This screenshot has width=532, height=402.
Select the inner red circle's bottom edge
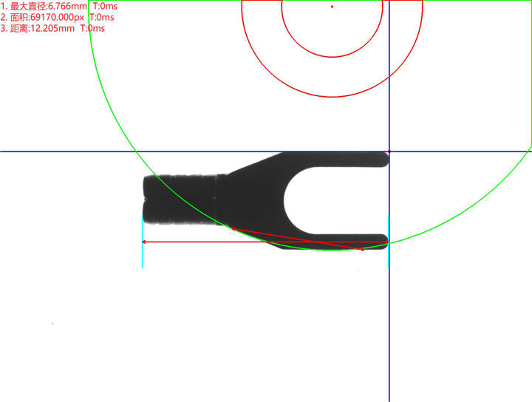point(332,58)
